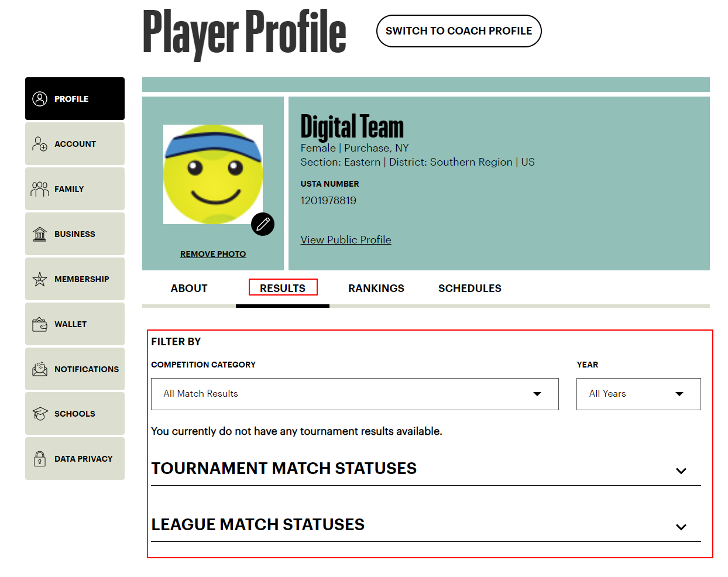Click the pencil edit photo icon

point(263,224)
